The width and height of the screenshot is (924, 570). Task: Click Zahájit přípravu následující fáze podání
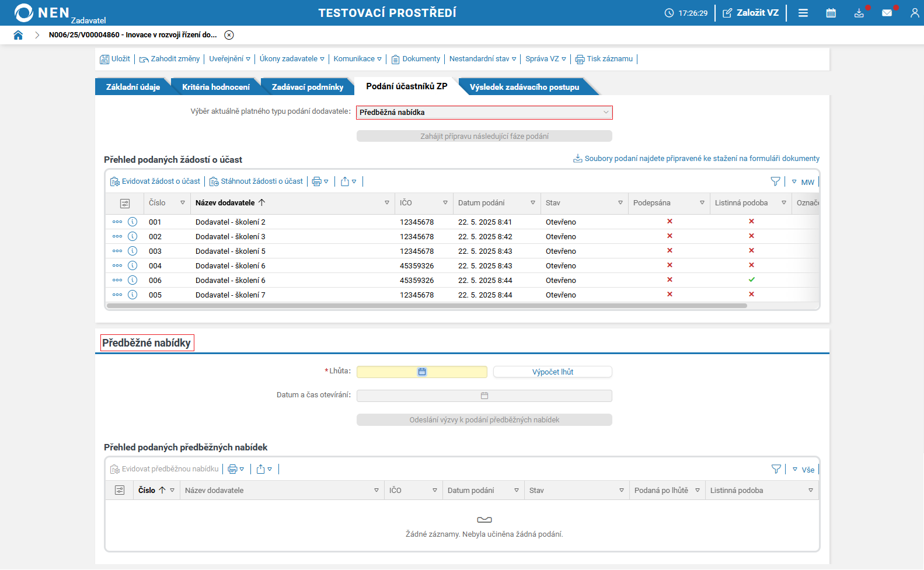[x=484, y=136]
